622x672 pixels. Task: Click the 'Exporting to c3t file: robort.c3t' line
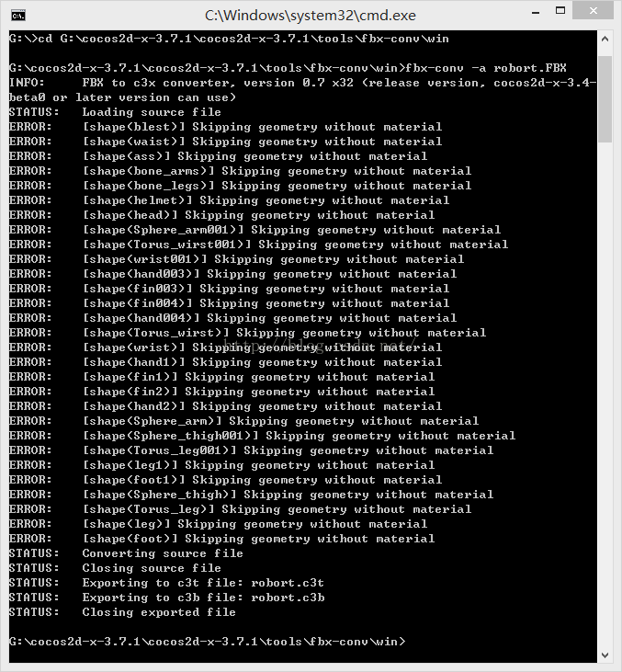point(166,583)
